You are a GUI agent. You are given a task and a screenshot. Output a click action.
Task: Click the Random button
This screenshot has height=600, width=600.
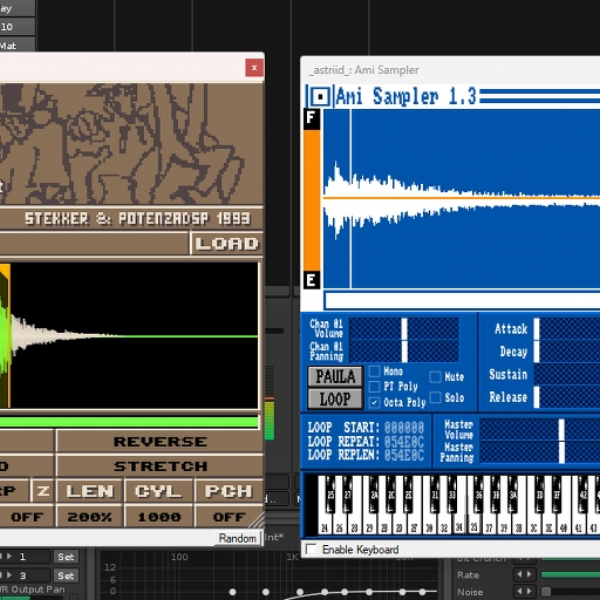click(237, 538)
